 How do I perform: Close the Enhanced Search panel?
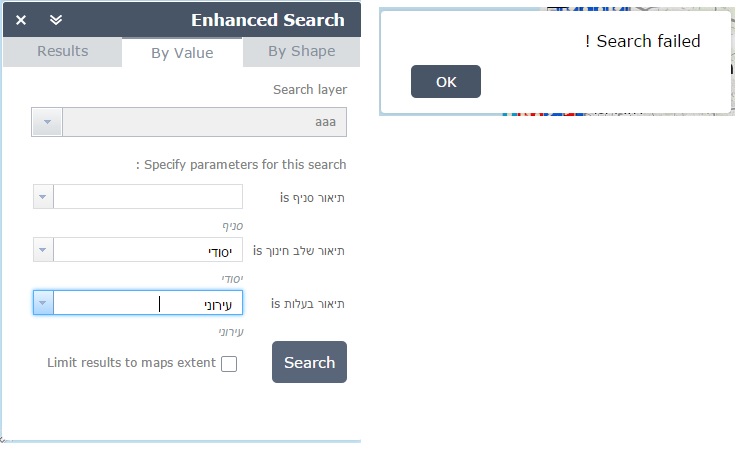pyautogui.click(x=21, y=20)
